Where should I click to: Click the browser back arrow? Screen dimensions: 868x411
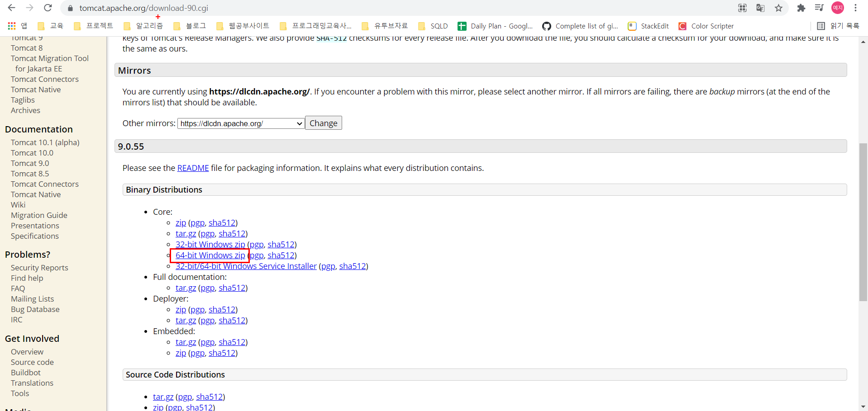click(x=12, y=8)
